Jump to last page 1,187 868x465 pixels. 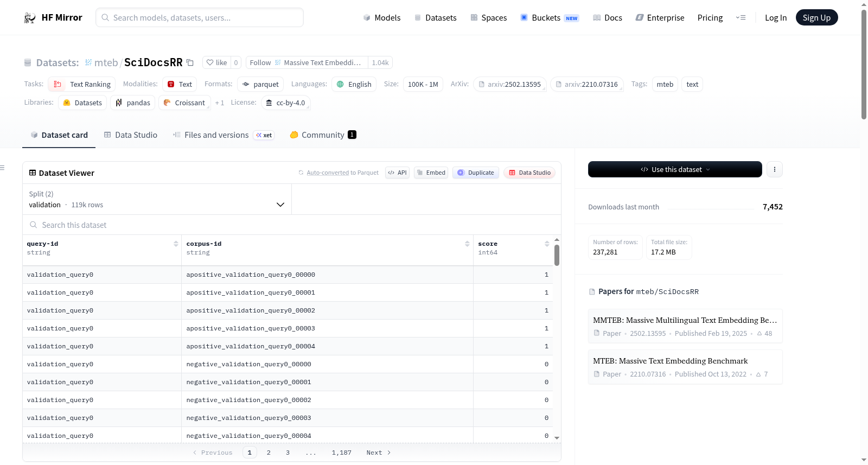tap(341, 453)
